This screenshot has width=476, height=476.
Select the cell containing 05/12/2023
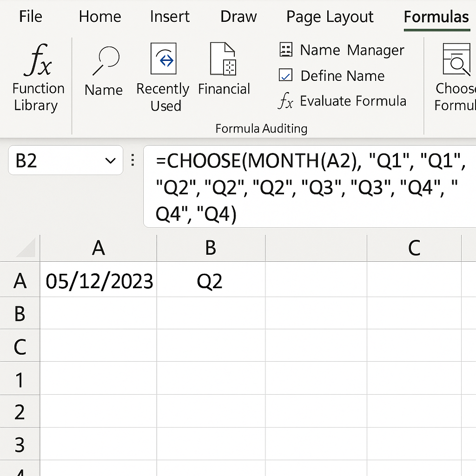pos(99,281)
